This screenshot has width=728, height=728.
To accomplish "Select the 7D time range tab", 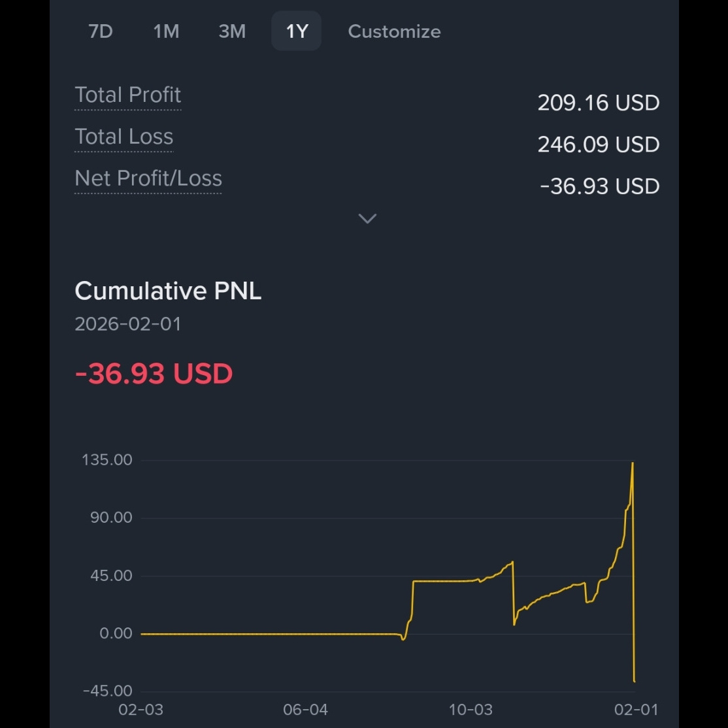I will click(101, 31).
